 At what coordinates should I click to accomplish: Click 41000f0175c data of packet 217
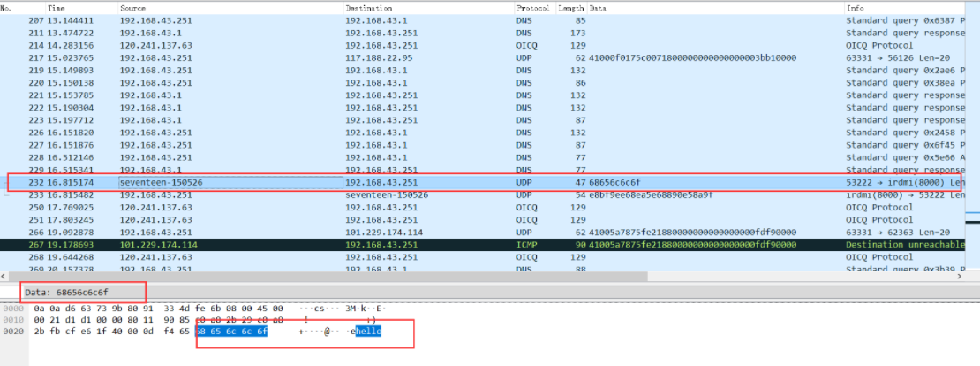pyautogui.click(x=692, y=58)
